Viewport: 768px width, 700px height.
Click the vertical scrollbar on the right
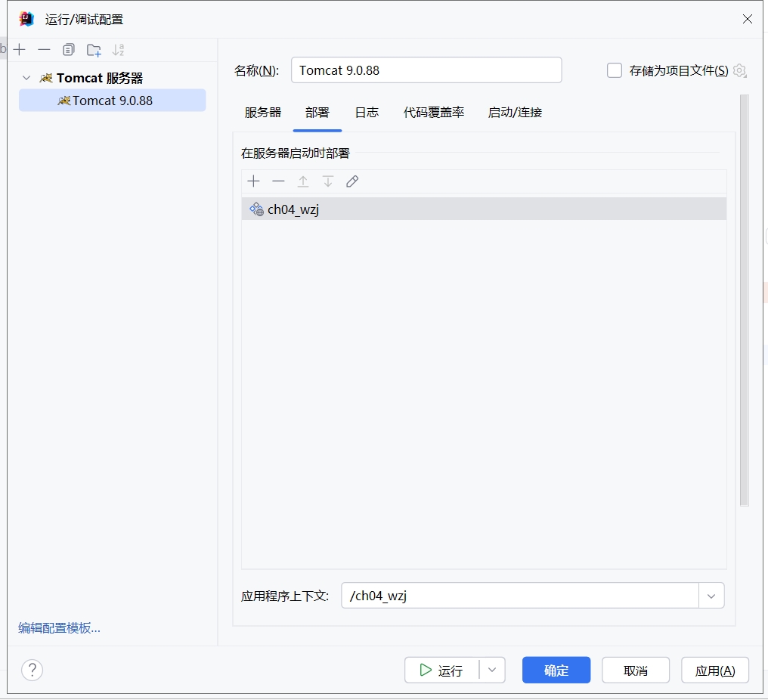[744, 302]
